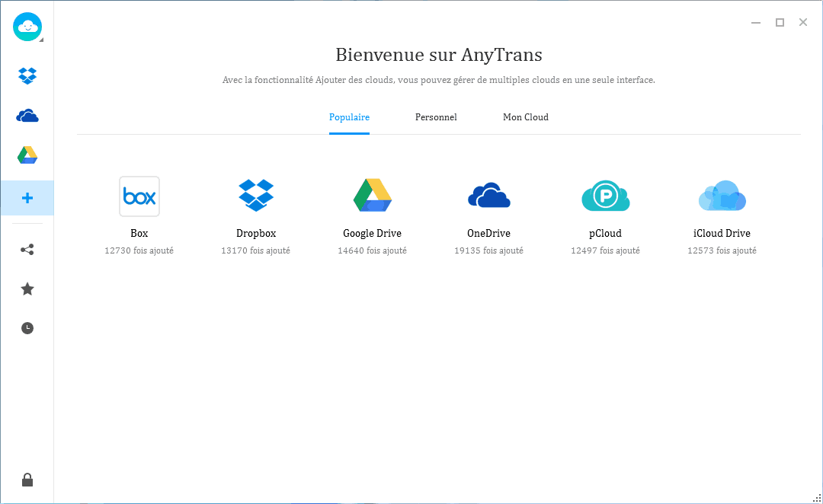823x504 pixels.
Task: Open the history clock icon
Action: pyautogui.click(x=27, y=328)
